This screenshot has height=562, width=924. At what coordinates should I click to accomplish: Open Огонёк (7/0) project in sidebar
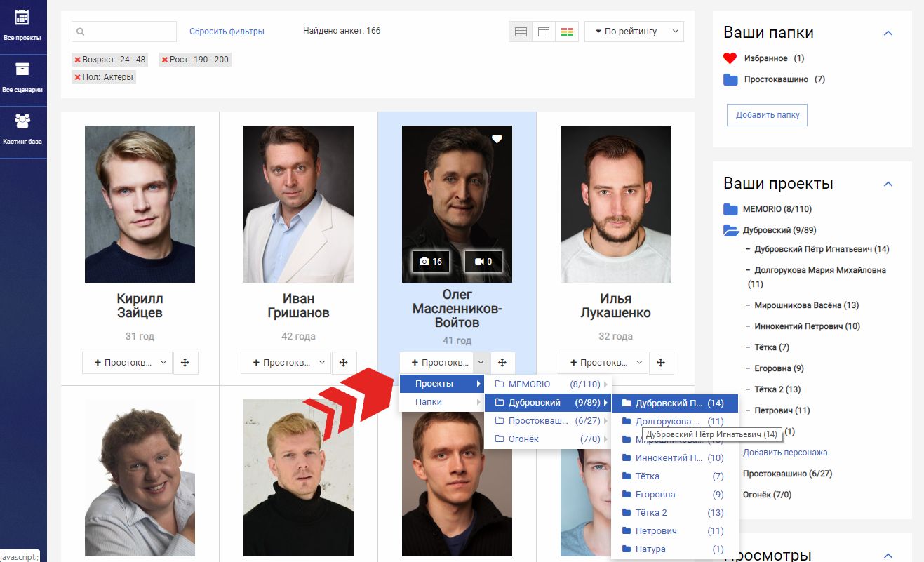pos(767,495)
